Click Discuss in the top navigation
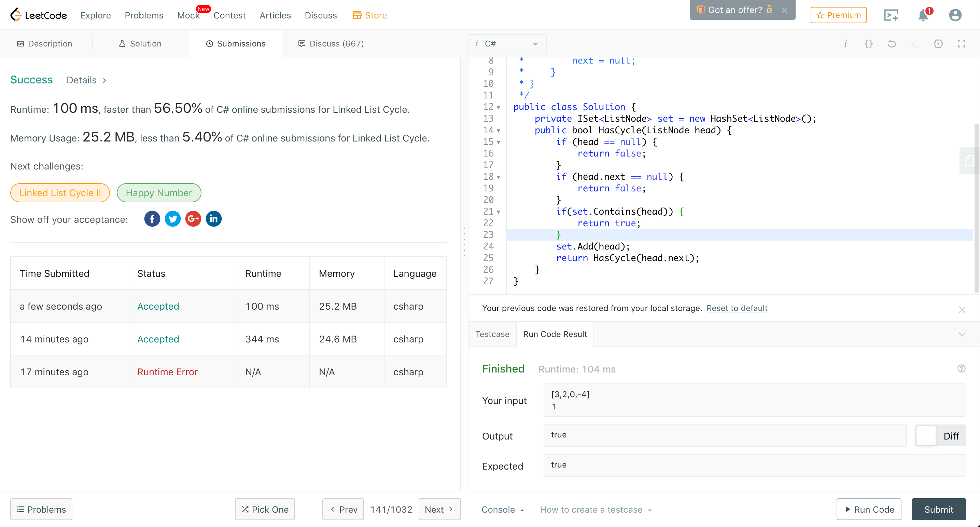The height and width of the screenshot is (527, 980). (321, 15)
